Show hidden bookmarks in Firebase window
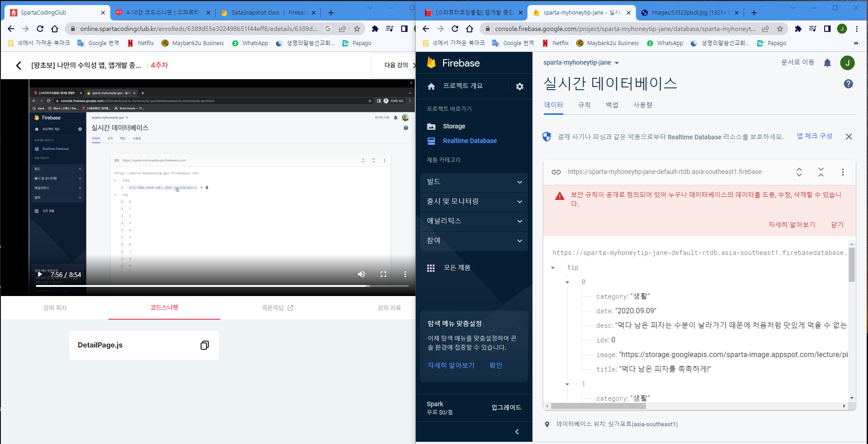Image resolution: width=868 pixels, height=444 pixels. click(856, 43)
